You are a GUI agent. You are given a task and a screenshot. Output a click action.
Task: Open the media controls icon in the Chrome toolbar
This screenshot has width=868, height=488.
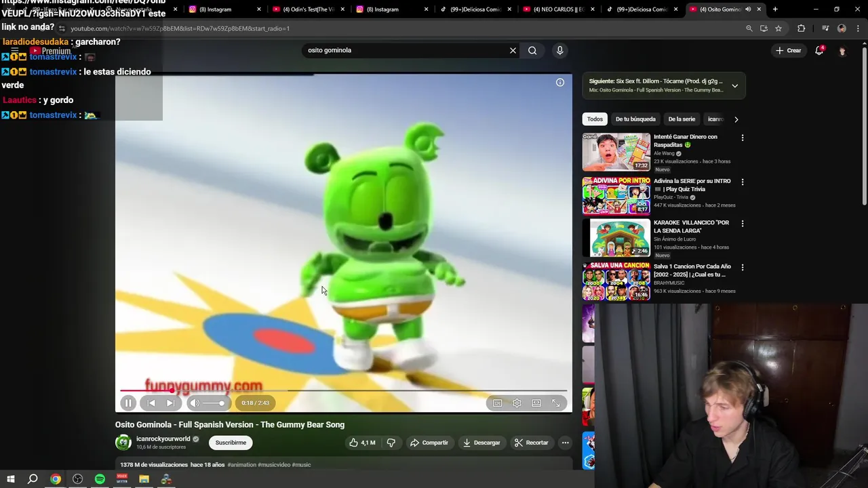tap(825, 28)
